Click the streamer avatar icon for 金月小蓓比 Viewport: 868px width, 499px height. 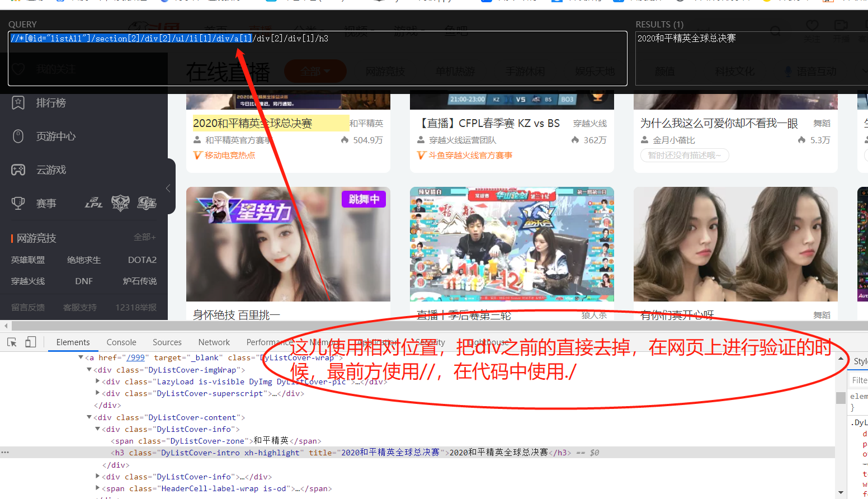pyautogui.click(x=645, y=140)
